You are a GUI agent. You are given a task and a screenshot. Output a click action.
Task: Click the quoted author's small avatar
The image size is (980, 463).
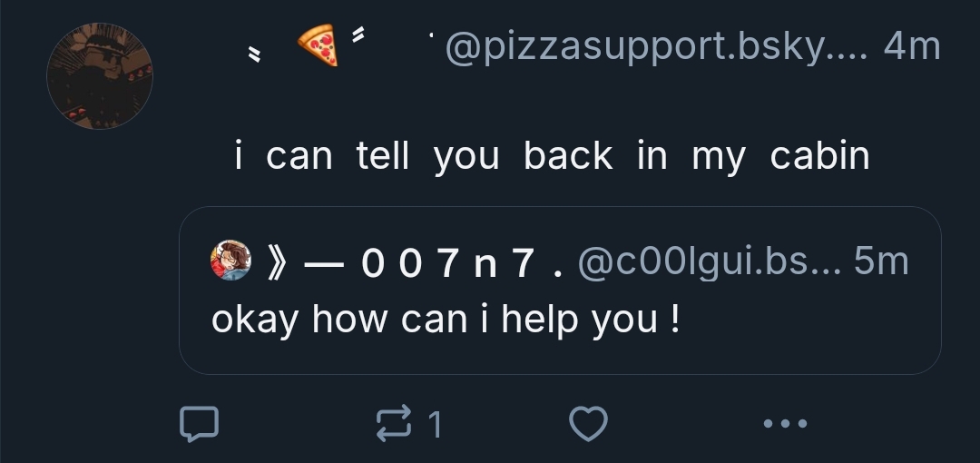232,261
